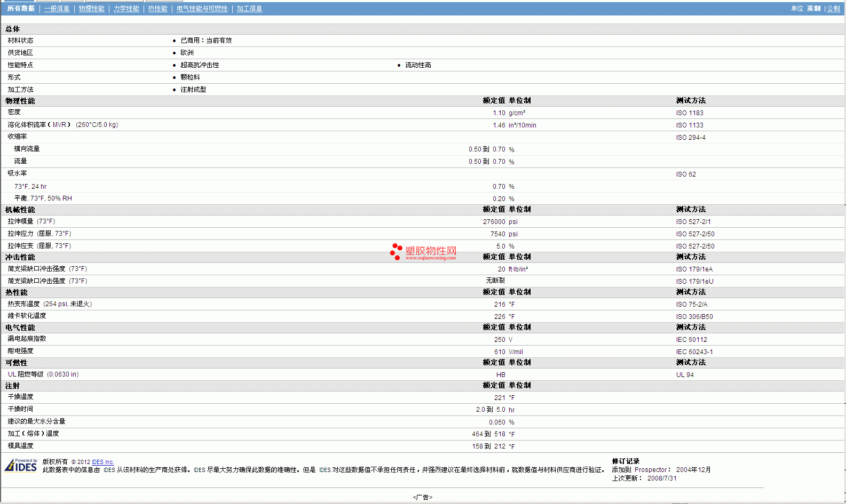Click the IEC 60112 test method entry
Viewport: 846px width, 504px height.
pos(691,340)
